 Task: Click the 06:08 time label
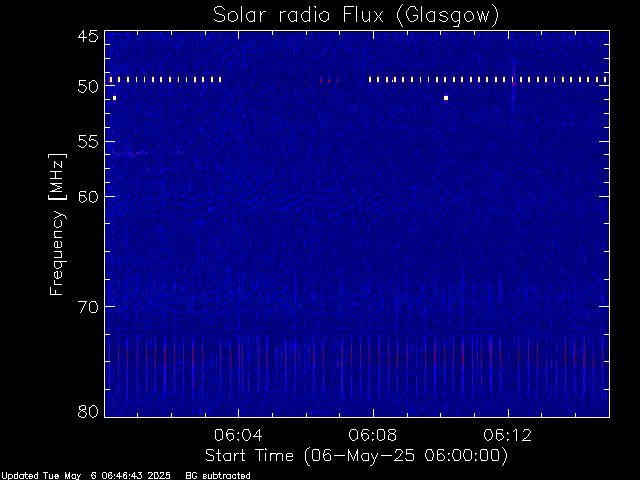click(x=372, y=435)
